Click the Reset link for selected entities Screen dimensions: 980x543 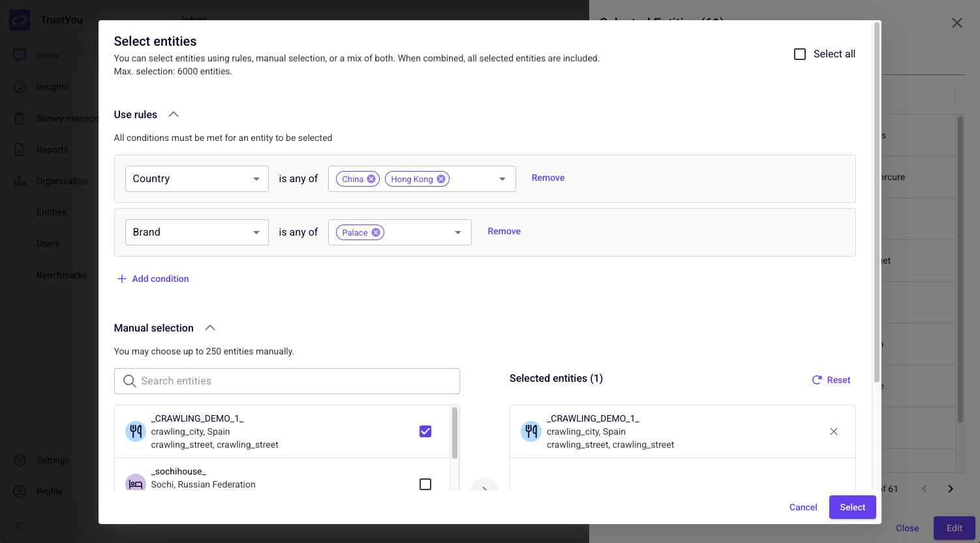tap(838, 380)
